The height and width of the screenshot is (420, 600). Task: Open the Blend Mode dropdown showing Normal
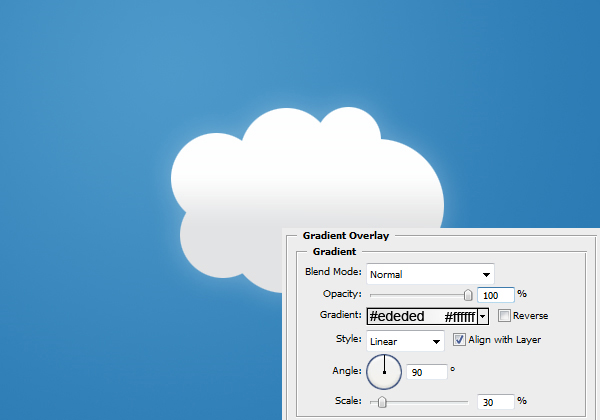coord(430,274)
